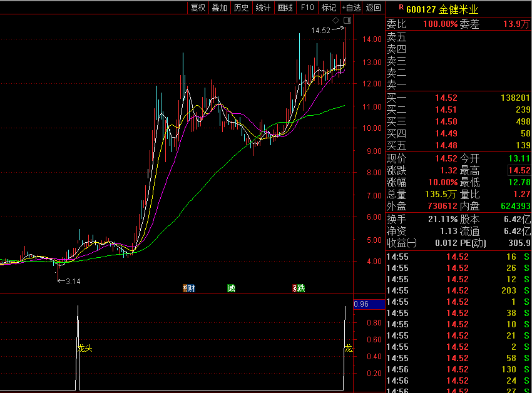Click the 14.00 price axis label

[372, 39]
